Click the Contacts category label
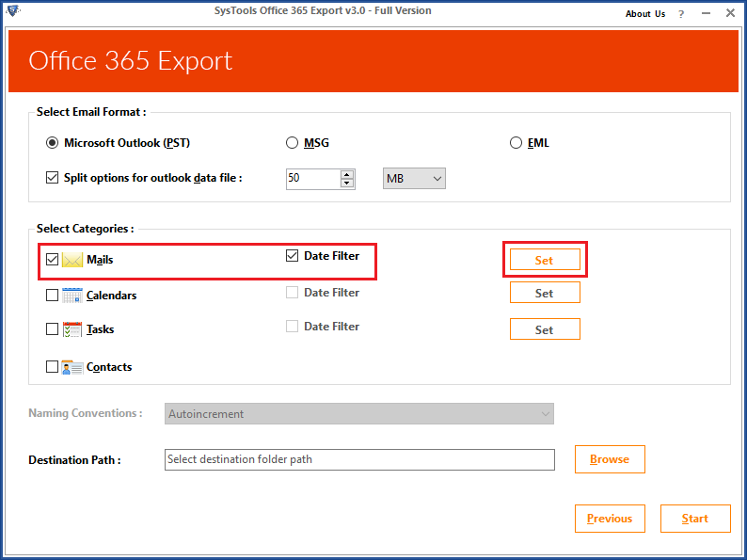 109,367
